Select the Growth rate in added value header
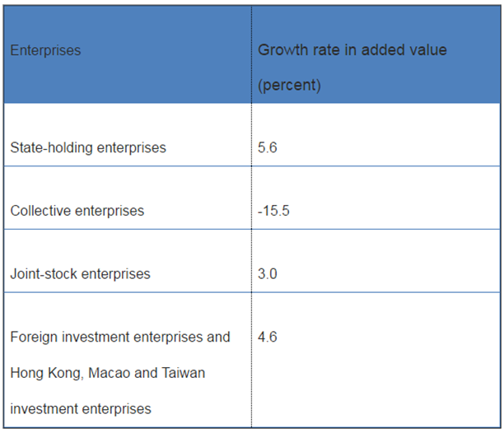Screen dimensions: 504x433 352,50
